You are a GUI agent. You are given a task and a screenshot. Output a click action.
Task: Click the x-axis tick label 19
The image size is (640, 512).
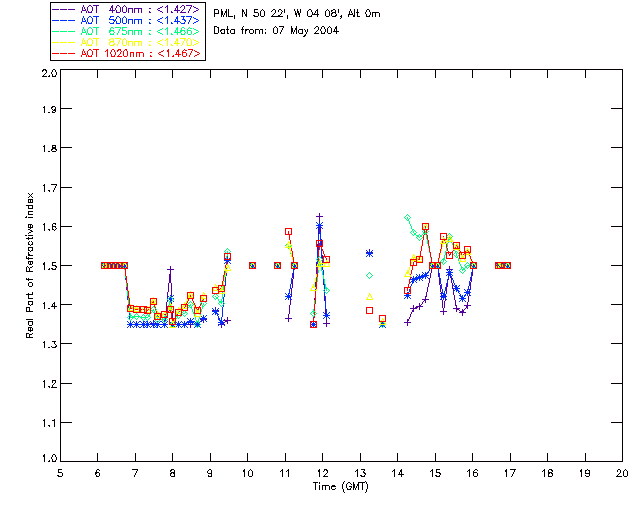(585, 473)
